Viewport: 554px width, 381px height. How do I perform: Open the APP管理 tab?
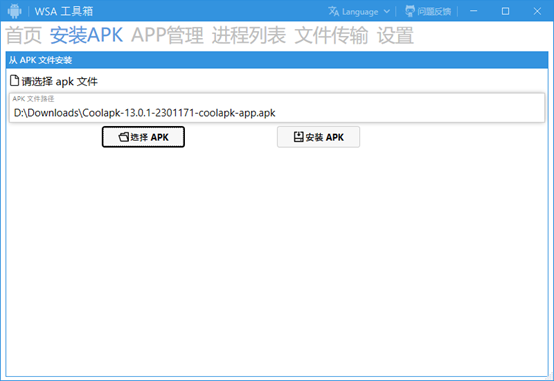(167, 35)
